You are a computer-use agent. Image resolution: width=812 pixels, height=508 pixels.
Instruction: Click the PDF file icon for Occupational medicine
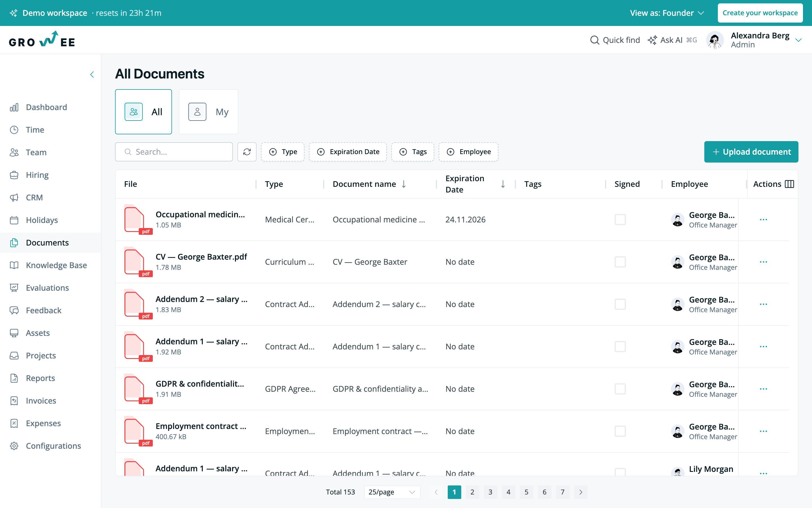click(x=138, y=220)
